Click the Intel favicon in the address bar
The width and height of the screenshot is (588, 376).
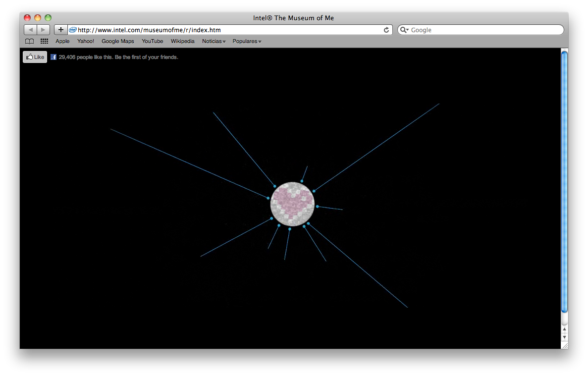coord(73,30)
